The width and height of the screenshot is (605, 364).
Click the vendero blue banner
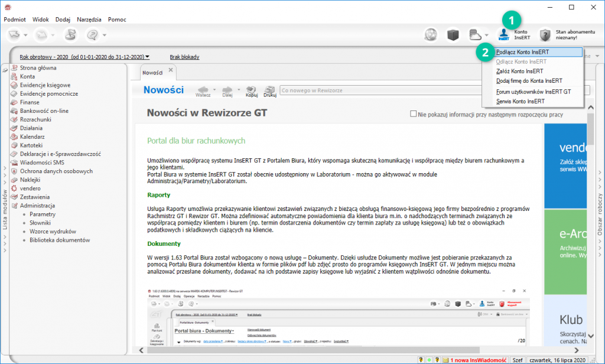[x=565, y=165]
